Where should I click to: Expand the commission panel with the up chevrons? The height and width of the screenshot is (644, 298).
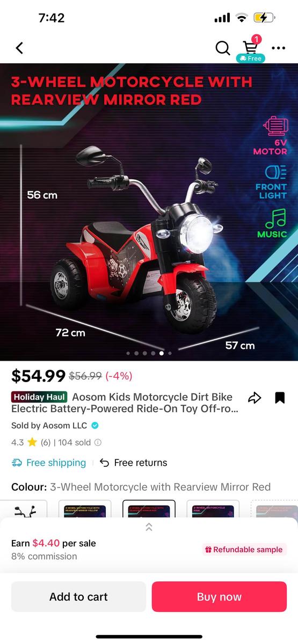click(x=149, y=527)
